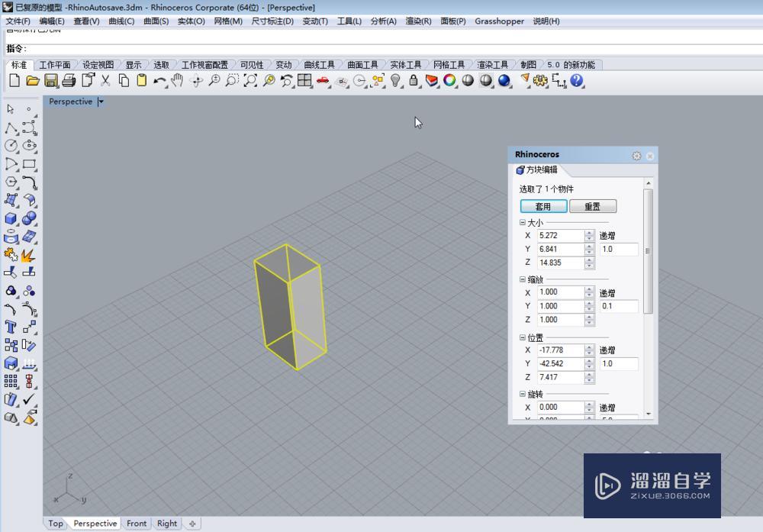Click the Print icon
This screenshot has width=763, height=532.
point(69,80)
